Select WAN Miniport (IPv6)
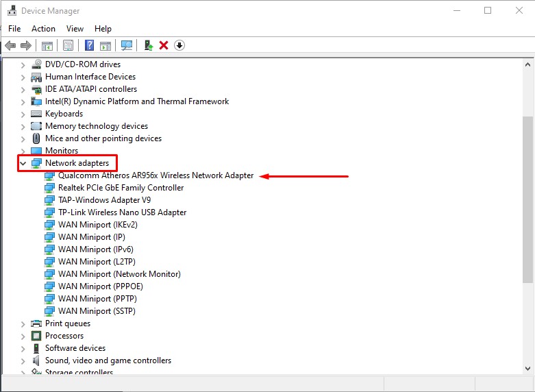 pyautogui.click(x=96, y=249)
